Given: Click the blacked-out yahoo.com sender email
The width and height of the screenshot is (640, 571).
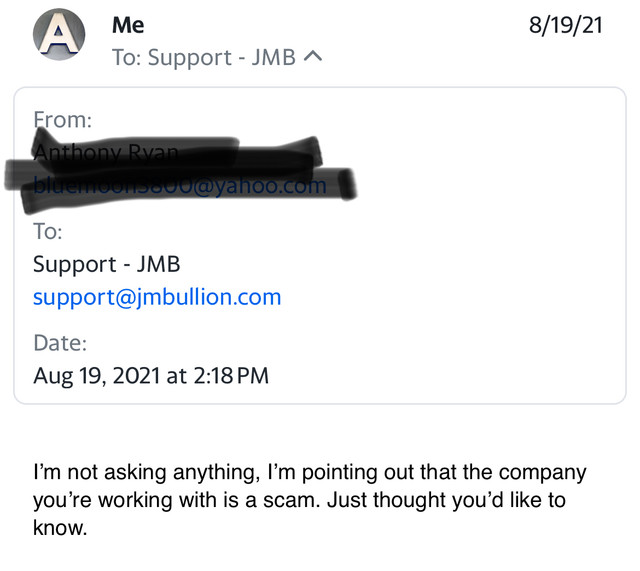Looking at the screenshot, I should pos(180,187).
